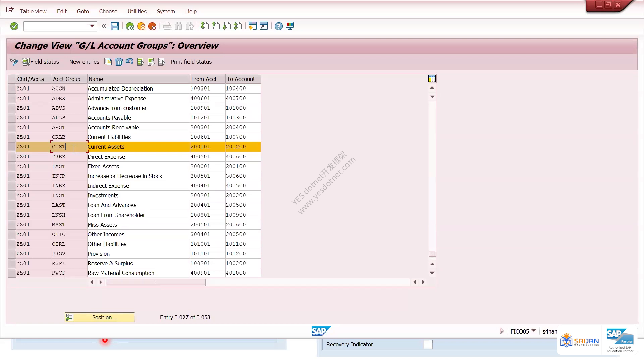Open the FICO05 system dropdown
The height and width of the screenshot is (362, 644).
click(534, 331)
